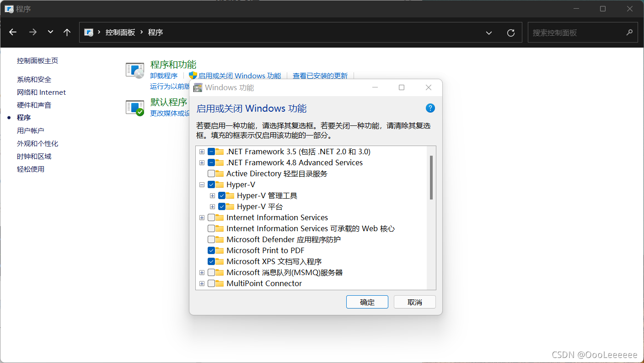
Task: Toggle the .NET Framework 3.5 checkbox
Action: pyautogui.click(x=211, y=152)
